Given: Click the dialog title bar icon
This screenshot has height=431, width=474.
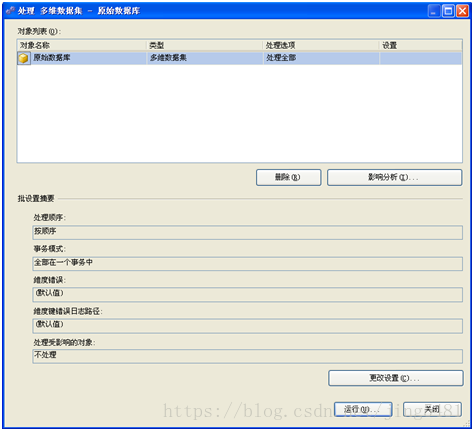Looking at the screenshot, I should coord(10,11).
